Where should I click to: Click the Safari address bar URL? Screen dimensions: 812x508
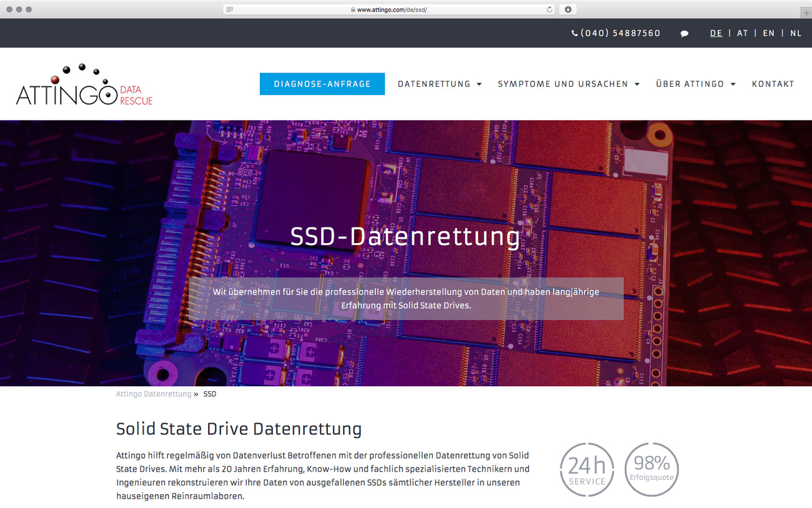click(392, 10)
